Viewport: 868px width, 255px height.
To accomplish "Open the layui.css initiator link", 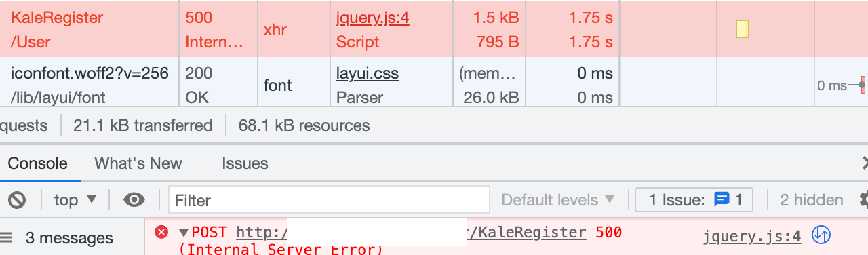I will pyautogui.click(x=367, y=73).
